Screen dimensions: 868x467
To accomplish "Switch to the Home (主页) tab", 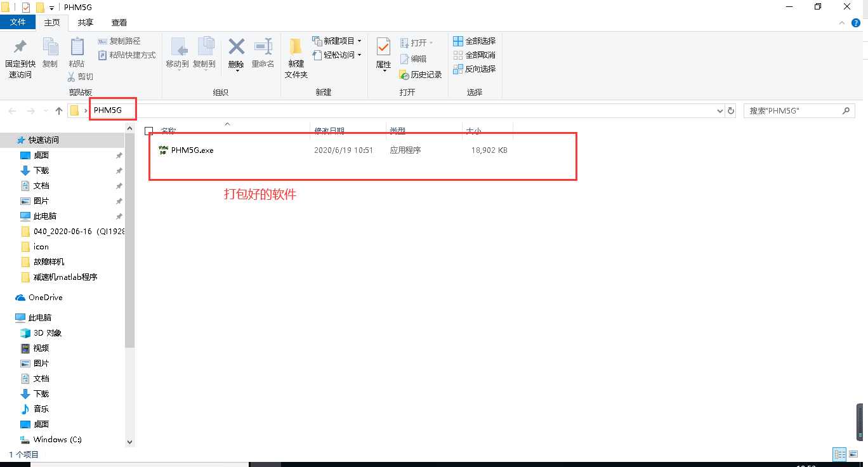I will (52, 22).
